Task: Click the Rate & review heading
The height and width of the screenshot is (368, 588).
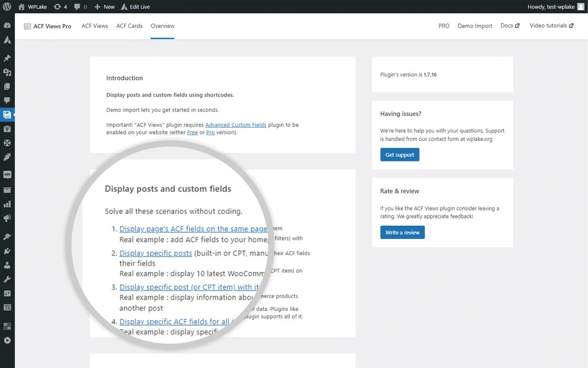Action: click(x=400, y=191)
